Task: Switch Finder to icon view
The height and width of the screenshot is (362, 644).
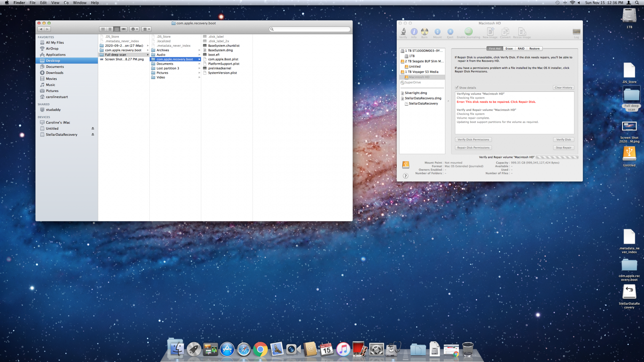Action: pyautogui.click(x=103, y=29)
